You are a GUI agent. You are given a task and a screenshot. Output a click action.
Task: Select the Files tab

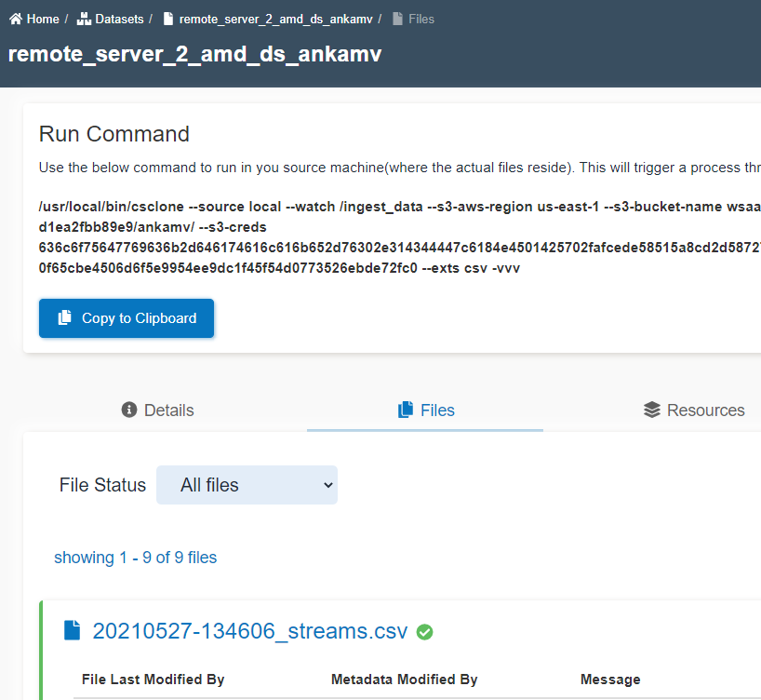426,410
